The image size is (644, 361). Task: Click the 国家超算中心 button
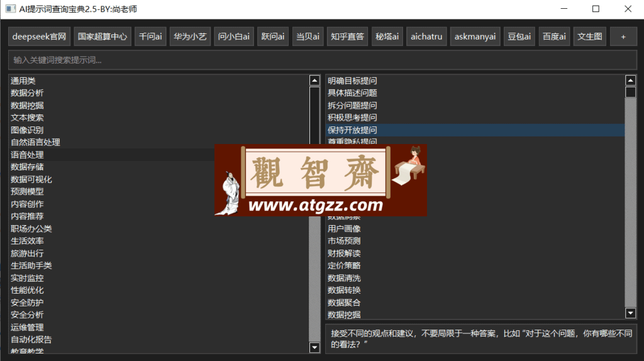click(103, 36)
